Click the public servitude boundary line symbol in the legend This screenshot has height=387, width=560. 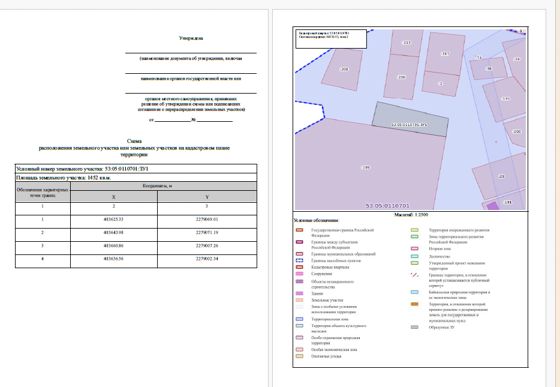tap(414, 275)
